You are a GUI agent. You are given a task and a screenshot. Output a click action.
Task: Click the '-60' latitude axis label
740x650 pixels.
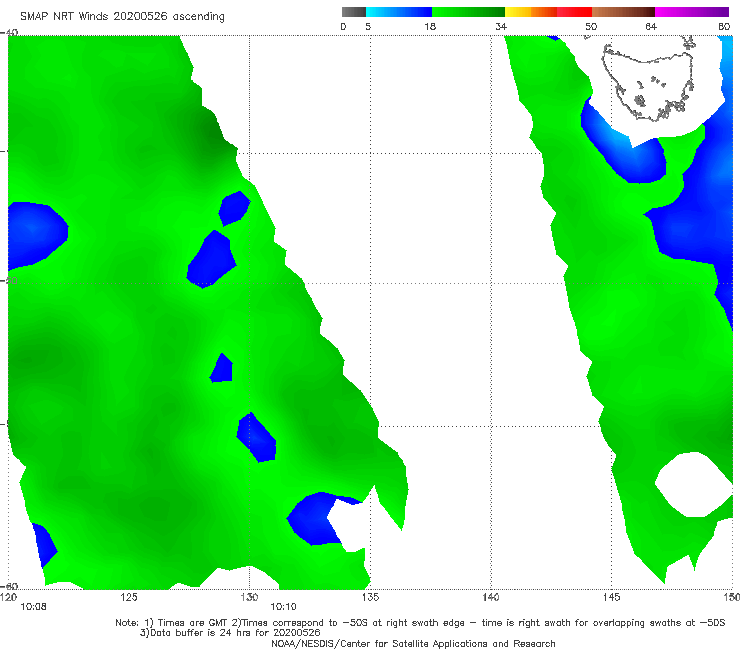pyautogui.click(x=9, y=586)
